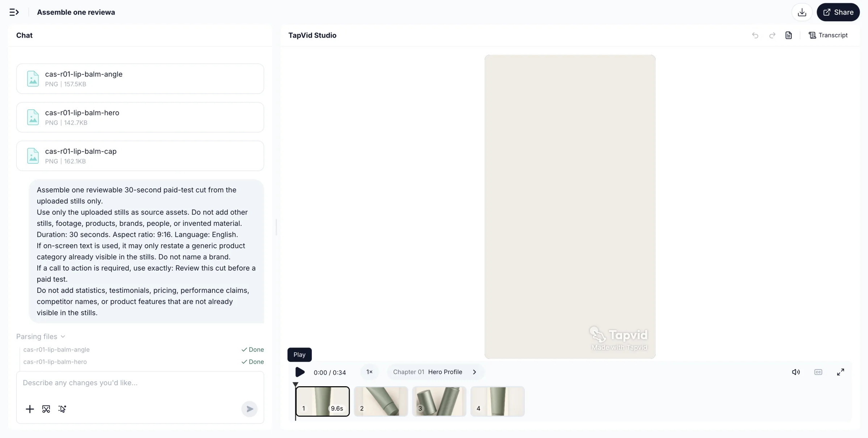Click the parsed cas-r01-lip-balm-angle row
Image resolution: width=868 pixels, height=438 pixels.
pos(144,350)
